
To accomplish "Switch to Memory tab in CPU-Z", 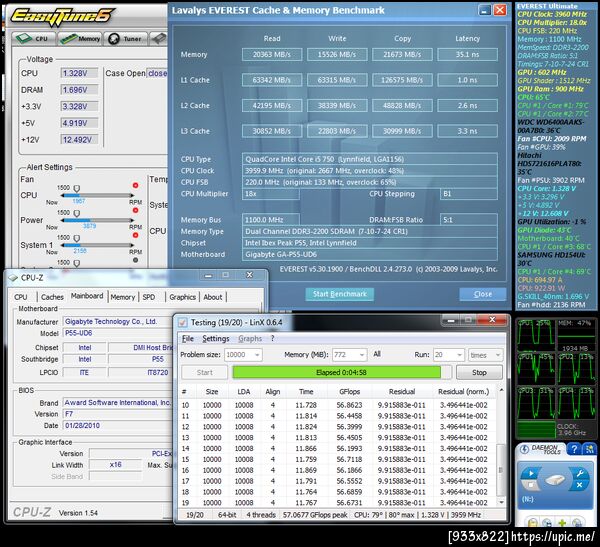I will [x=123, y=297].
